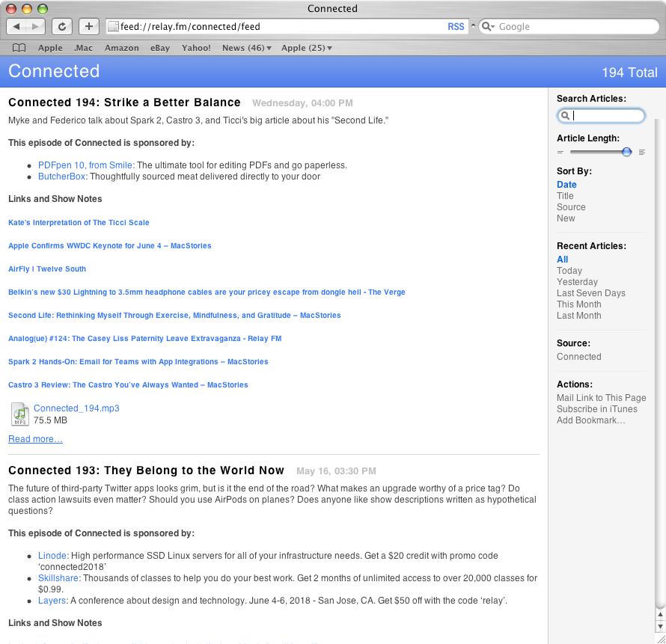Viewport: 666px width, 644px height.
Task: Sort articles by Title
Action: (x=565, y=196)
